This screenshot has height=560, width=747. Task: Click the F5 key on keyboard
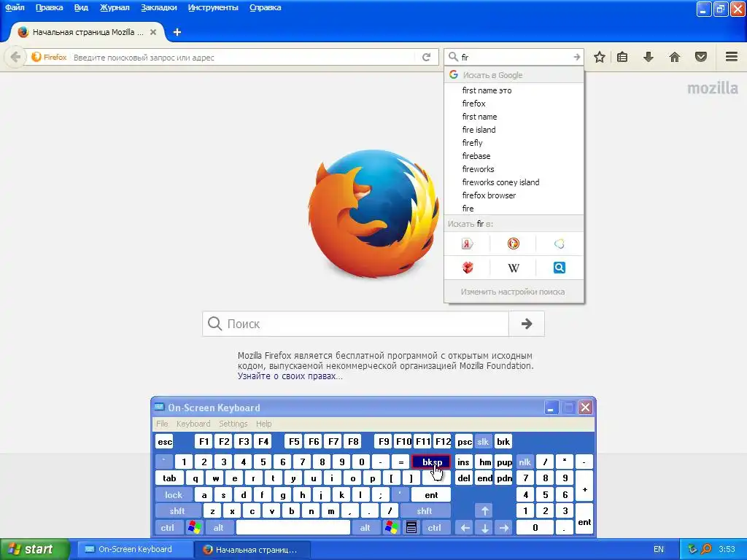(294, 441)
